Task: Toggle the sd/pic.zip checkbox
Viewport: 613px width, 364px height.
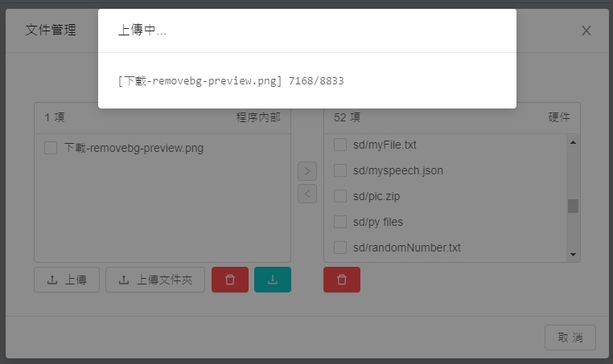Action: tap(340, 196)
